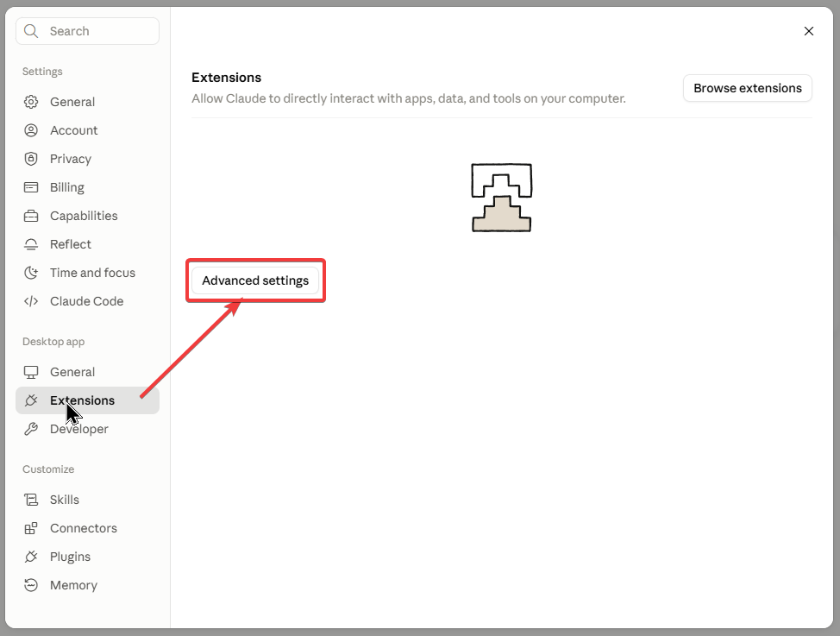The width and height of the screenshot is (840, 636).
Task: Click the Capabilities briefcase icon
Action: tap(31, 216)
